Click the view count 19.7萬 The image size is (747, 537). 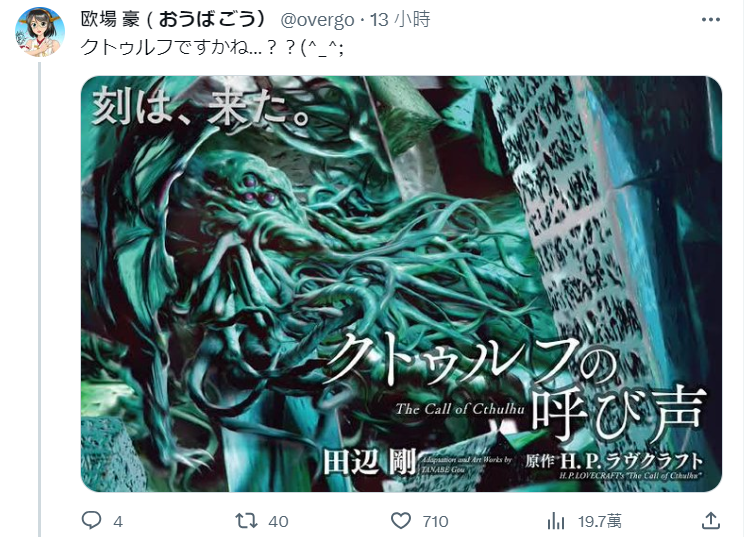coord(600,521)
